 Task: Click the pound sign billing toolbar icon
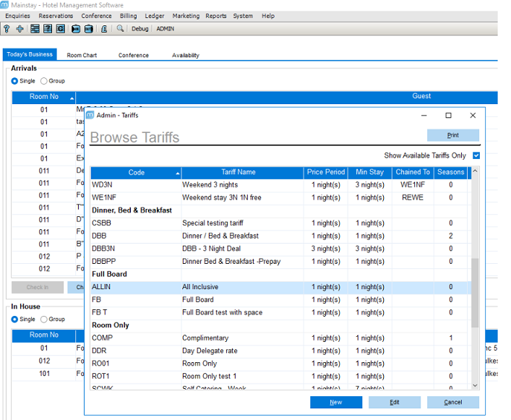click(104, 29)
